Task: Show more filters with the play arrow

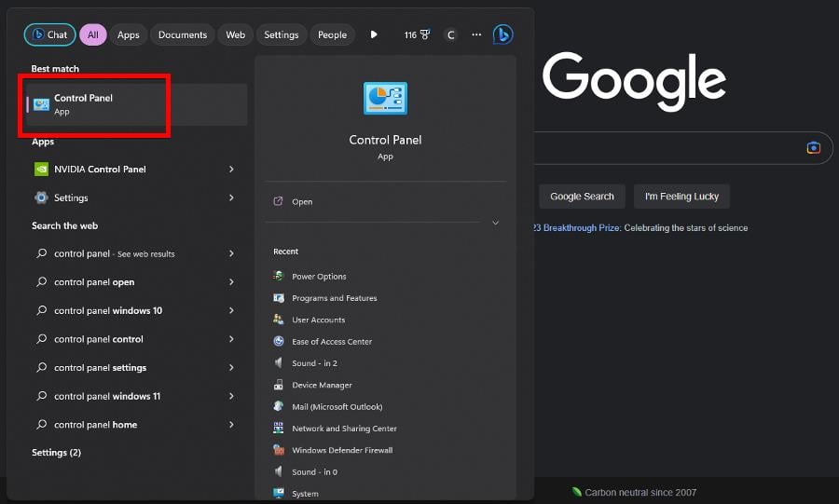Action: pyautogui.click(x=374, y=34)
